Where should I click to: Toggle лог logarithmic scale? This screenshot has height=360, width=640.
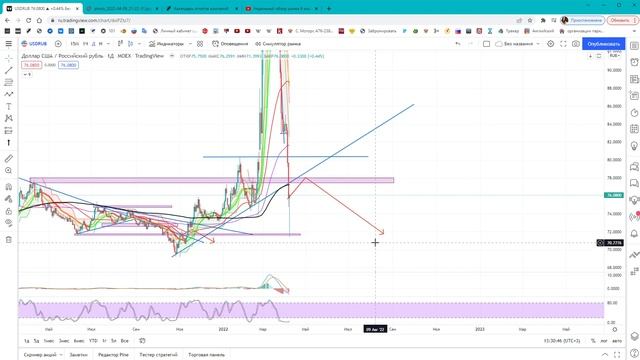click(604, 341)
